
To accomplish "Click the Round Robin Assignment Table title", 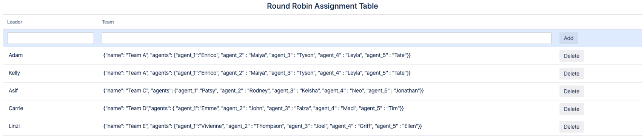I will (322, 6).
